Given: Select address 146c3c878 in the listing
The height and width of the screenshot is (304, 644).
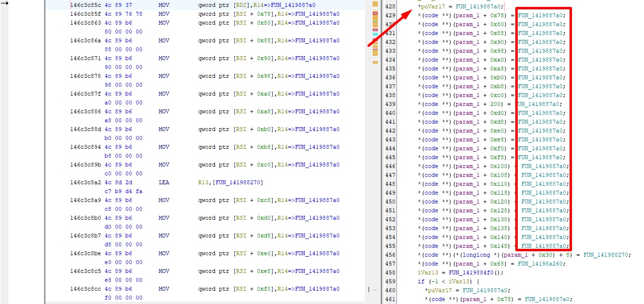Looking at the screenshot, I should pyautogui.click(x=85, y=76).
